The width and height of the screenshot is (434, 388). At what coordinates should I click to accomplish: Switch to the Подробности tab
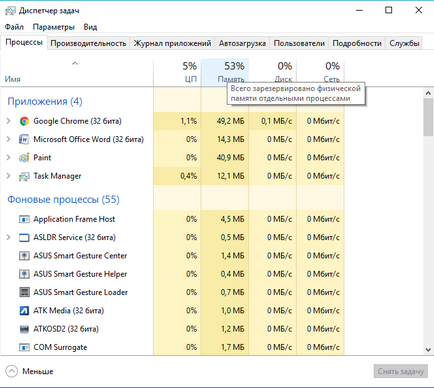(x=357, y=43)
